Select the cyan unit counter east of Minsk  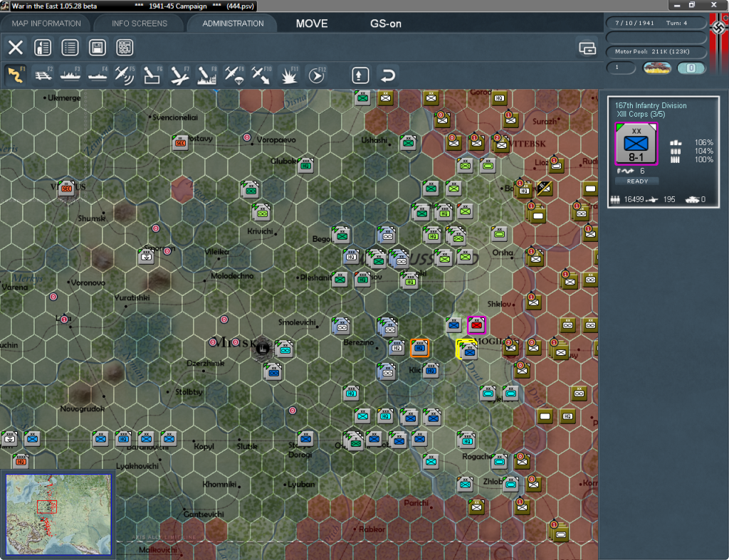tap(284, 349)
